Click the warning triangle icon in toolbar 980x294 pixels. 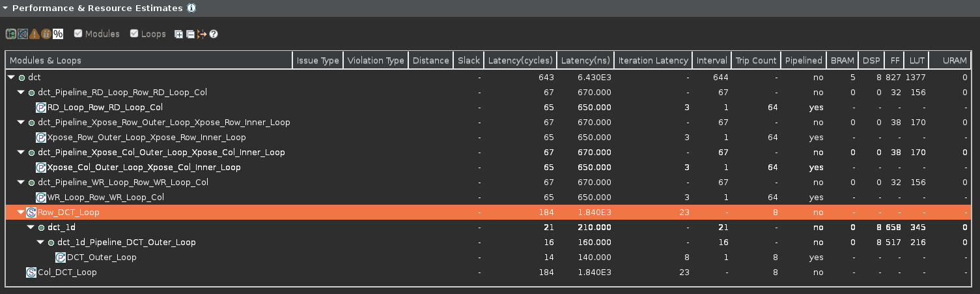(x=35, y=34)
